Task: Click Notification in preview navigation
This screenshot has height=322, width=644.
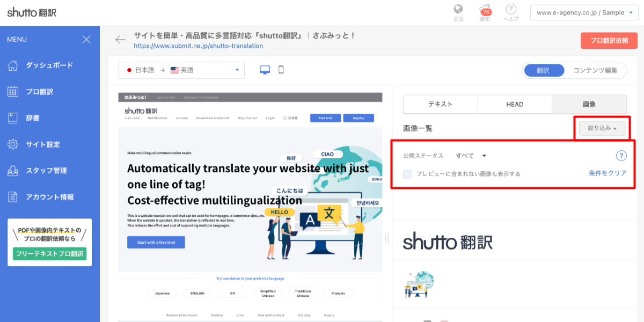Action: (158, 118)
